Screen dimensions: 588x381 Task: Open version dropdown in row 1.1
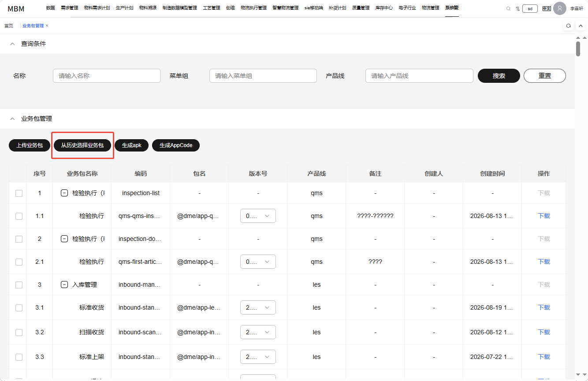258,216
